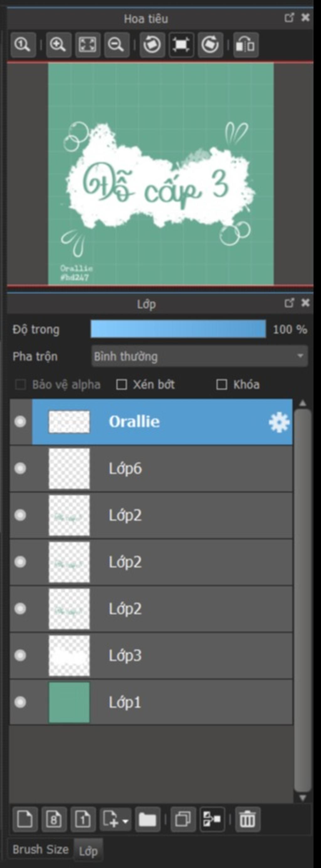The height and width of the screenshot is (868, 321).
Task: Select the Lớp3 layer thumbnail
Action: pos(69,656)
